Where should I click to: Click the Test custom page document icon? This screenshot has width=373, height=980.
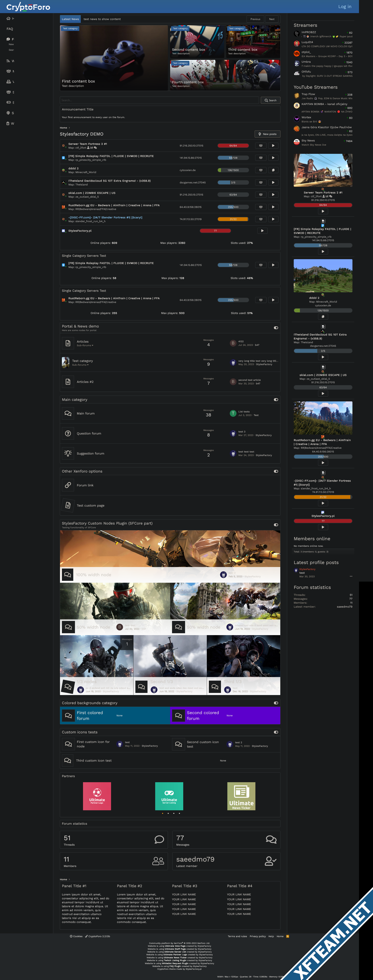coord(68,505)
